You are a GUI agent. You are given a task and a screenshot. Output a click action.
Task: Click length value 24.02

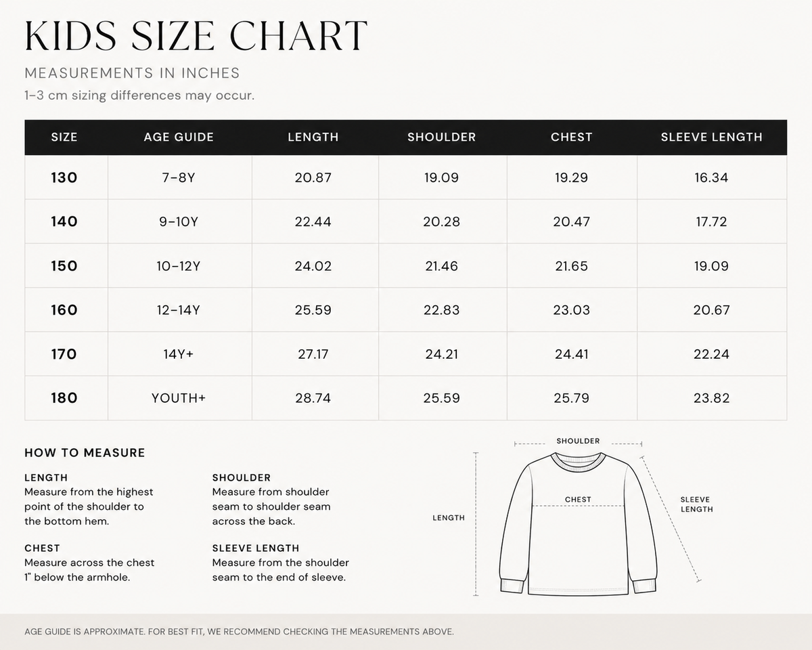pyautogui.click(x=313, y=266)
